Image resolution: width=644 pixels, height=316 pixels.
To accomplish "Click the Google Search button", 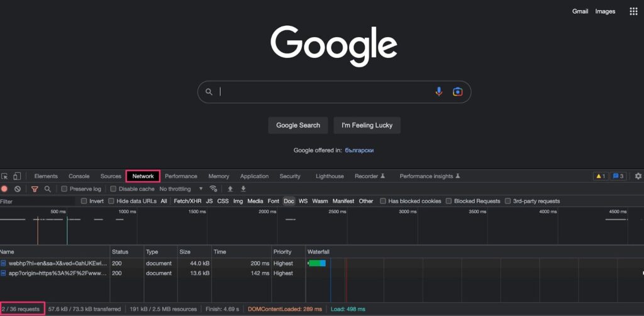I will pyautogui.click(x=298, y=125).
